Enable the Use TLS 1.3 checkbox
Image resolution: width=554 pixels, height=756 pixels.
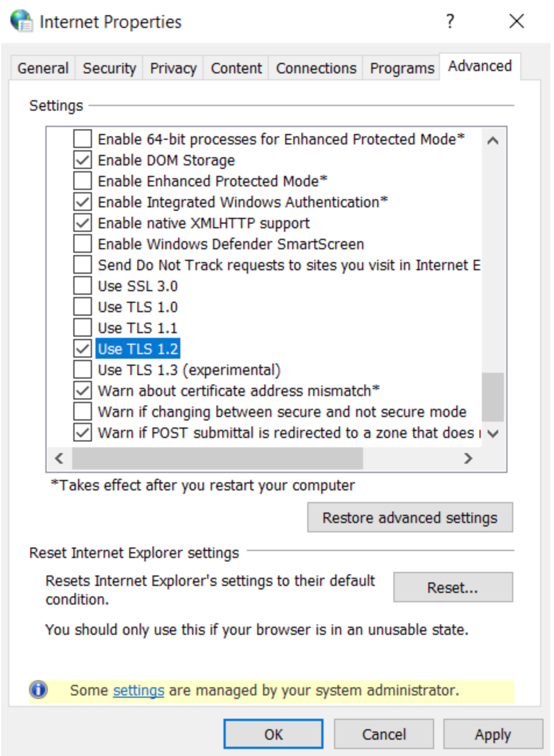coord(83,370)
